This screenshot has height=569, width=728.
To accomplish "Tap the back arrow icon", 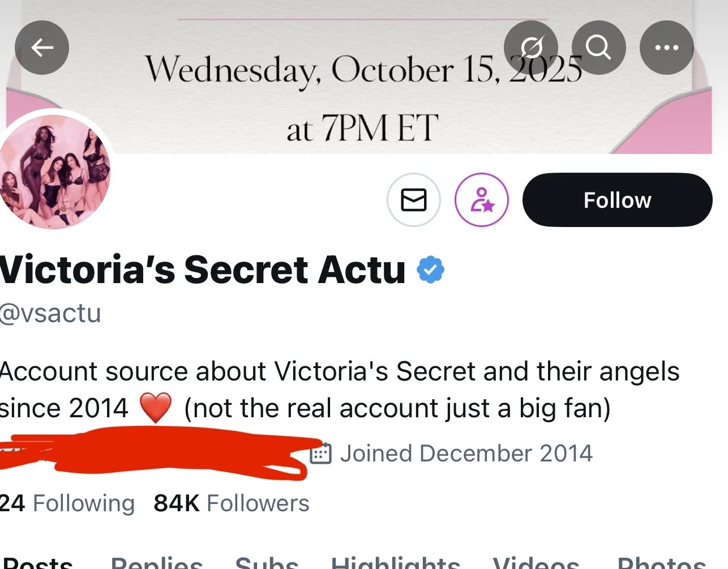I will (x=42, y=48).
